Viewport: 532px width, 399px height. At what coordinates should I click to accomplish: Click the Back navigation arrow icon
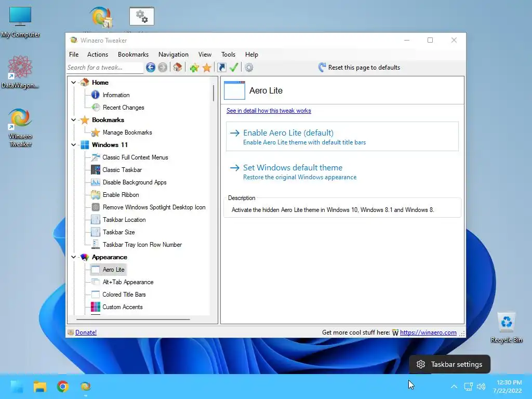(x=151, y=68)
